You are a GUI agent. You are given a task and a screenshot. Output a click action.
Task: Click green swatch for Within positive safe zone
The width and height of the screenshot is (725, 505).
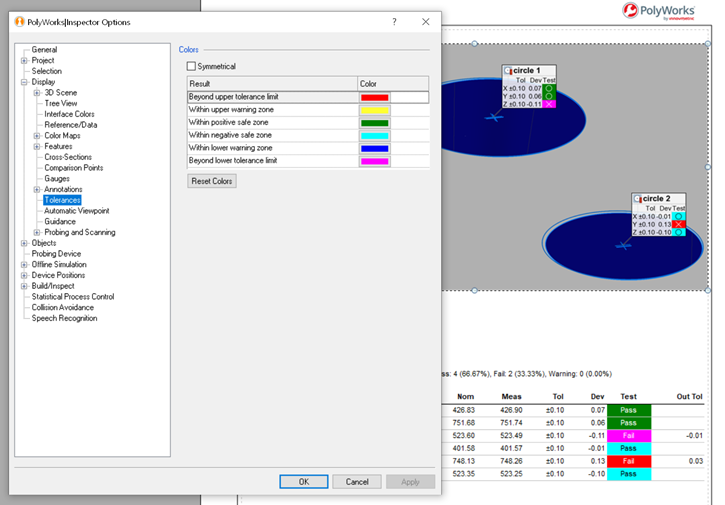(x=375, y=123)
